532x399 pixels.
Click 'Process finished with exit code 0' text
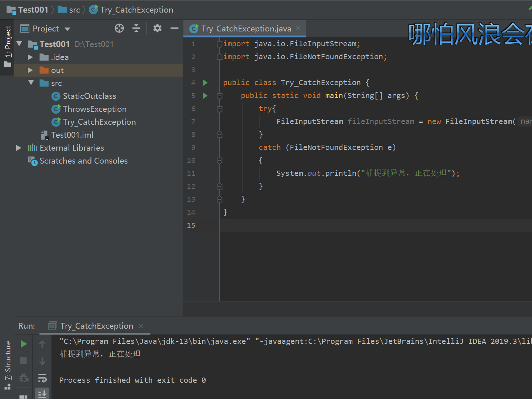(x=133, y=380)
